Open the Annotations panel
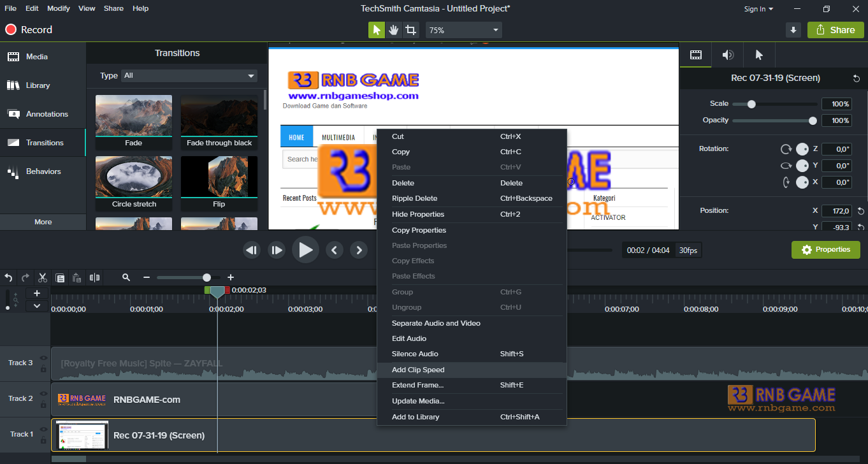868x464 pixels. [x=43, y=114]
